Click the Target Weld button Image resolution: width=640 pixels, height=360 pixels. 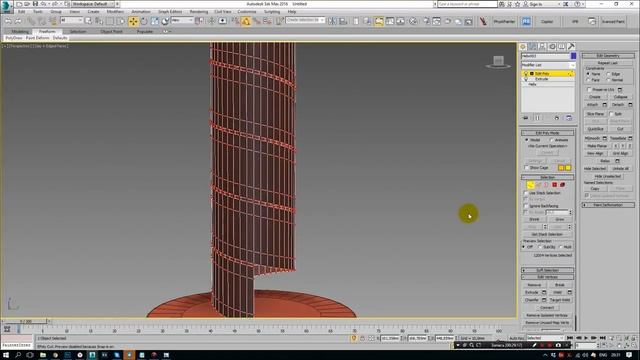pos(560,300)
